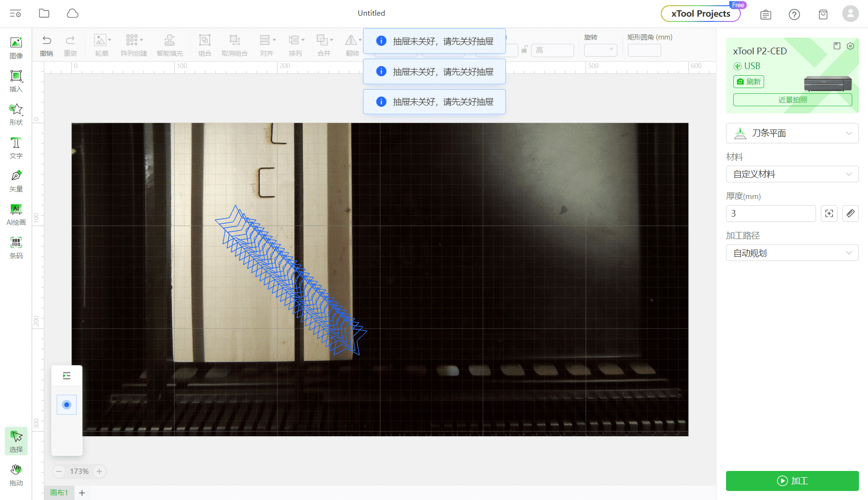
Task: Click the height (高) input field
Action: click(x=553, y=50)
